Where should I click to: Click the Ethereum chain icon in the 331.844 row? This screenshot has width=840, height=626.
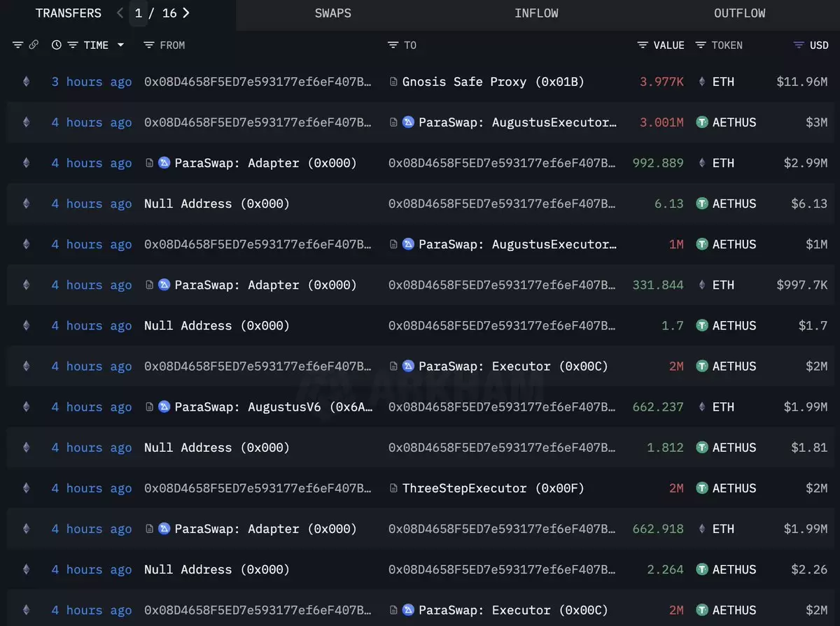pyautogui.click(x=27, y=285)
